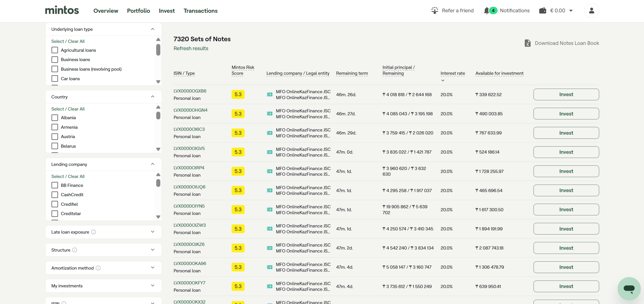Click Kazakhstan flag in LVX0000OGXB6 row

click(269, 95)
